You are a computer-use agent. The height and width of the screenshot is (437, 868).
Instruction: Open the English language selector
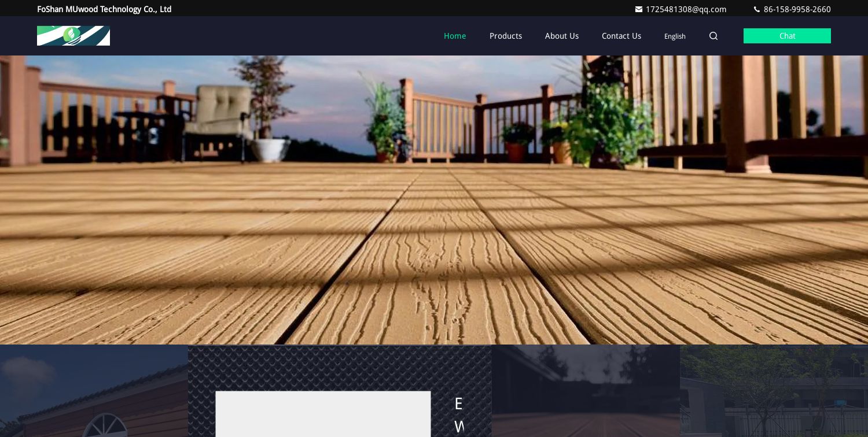[x=675, y=36]
